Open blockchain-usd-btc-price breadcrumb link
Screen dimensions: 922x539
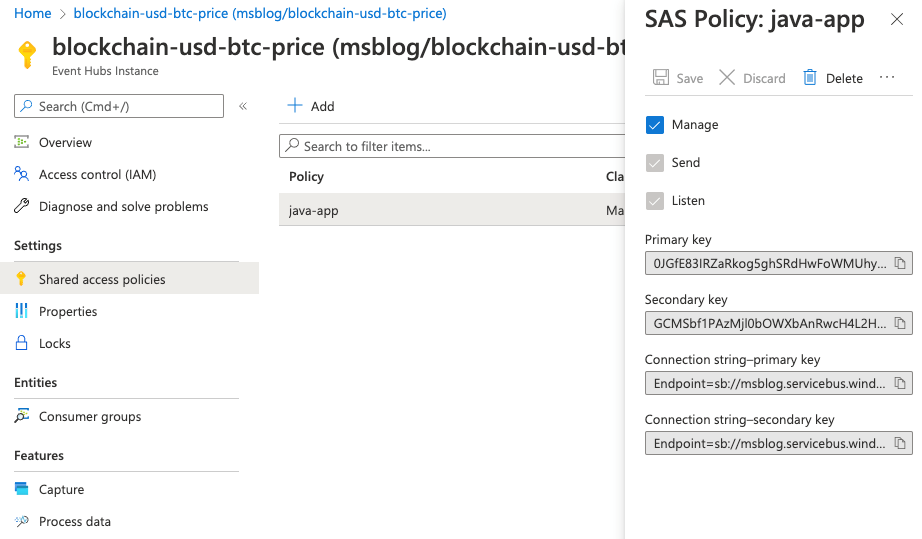point(260,13)
